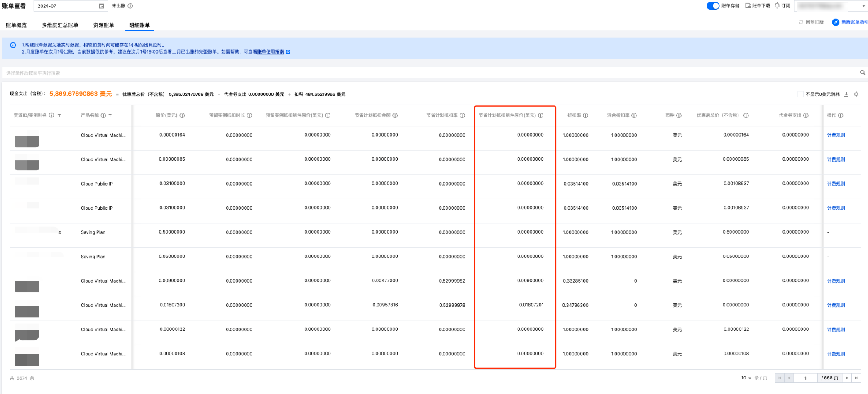Click the info icon beside 节省计划抵扣组件原价(美元)
The image size is (868, 394).
[x=541, y=115]
